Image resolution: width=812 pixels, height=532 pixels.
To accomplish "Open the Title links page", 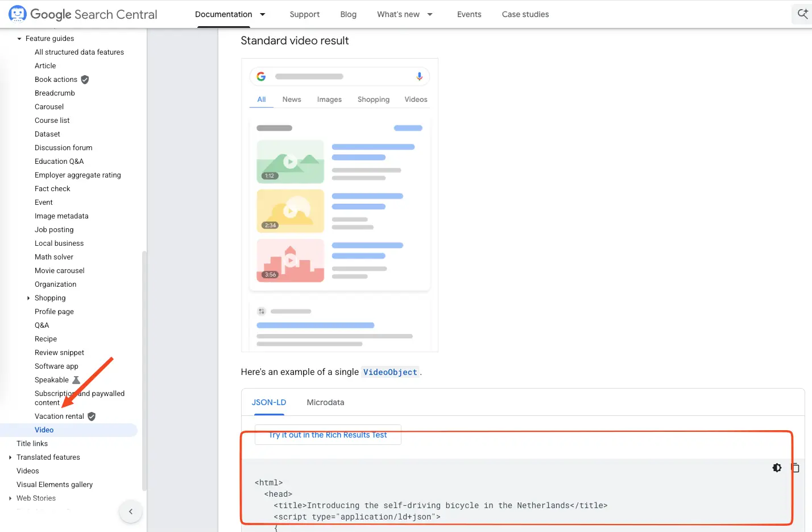I will pyautogui.click(x=32, y=444).
